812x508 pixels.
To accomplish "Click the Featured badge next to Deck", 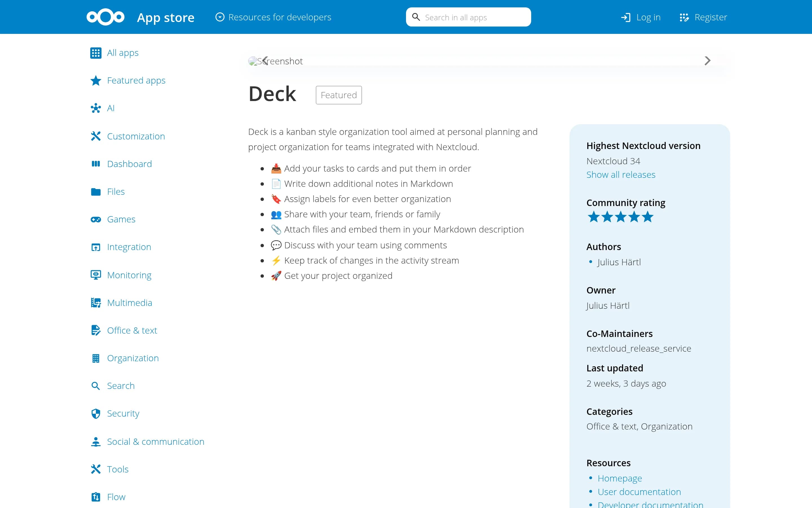I will 339,95.
